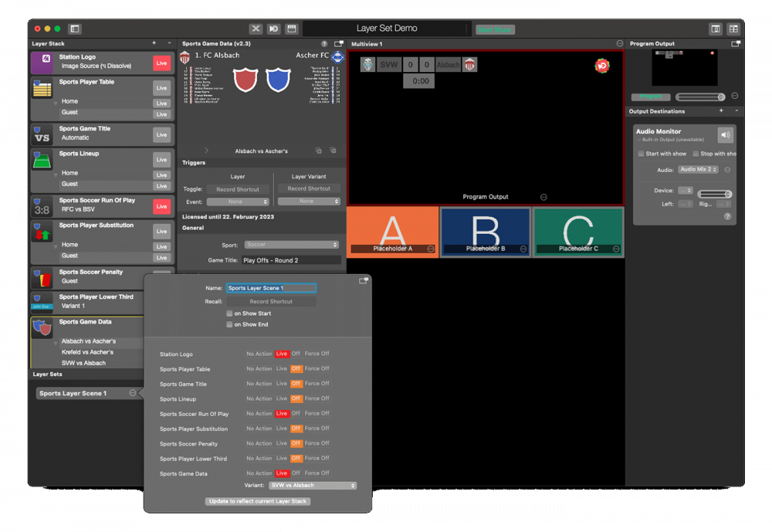Click Record Shortcut for Recall
This screenshot has height=532, width=772.
pyautogui.click(x=271, y=301)
